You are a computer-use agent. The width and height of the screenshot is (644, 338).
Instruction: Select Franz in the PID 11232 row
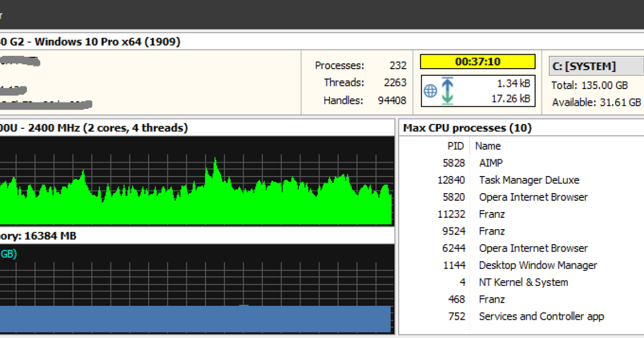492,215
